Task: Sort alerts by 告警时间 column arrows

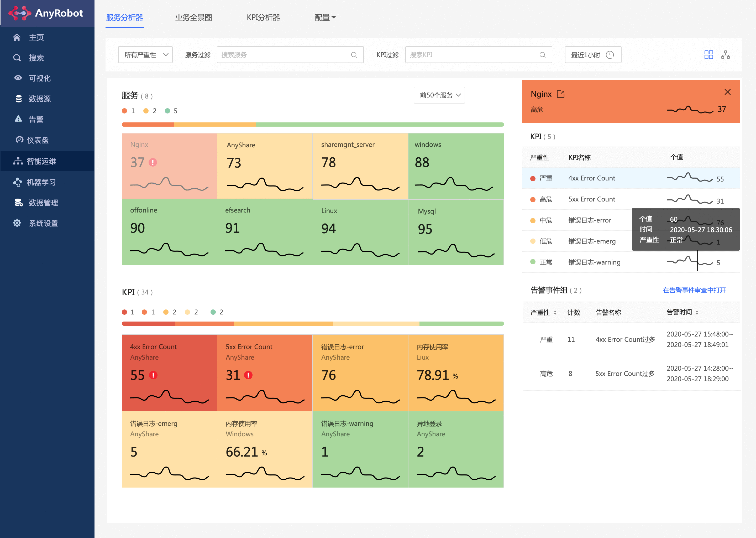Action: (697, 312)
